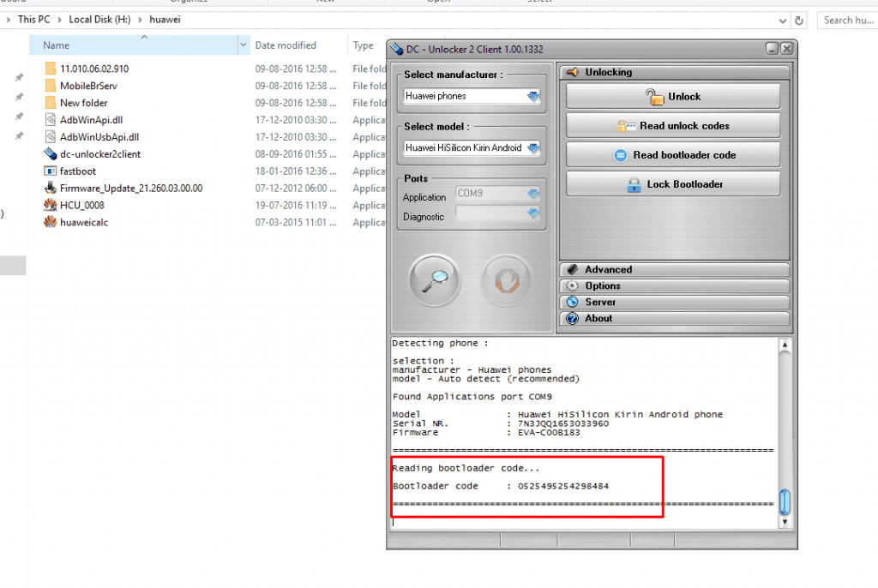The width and height of the screenshot is (878, 588).
Task: Minimize the DC-Unlocker window
Action: point(773,49)
